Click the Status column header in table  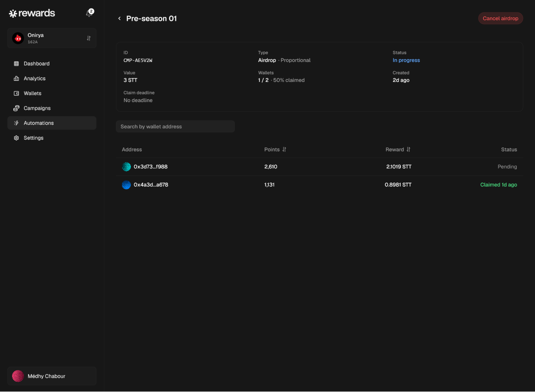tap(509, 150)
